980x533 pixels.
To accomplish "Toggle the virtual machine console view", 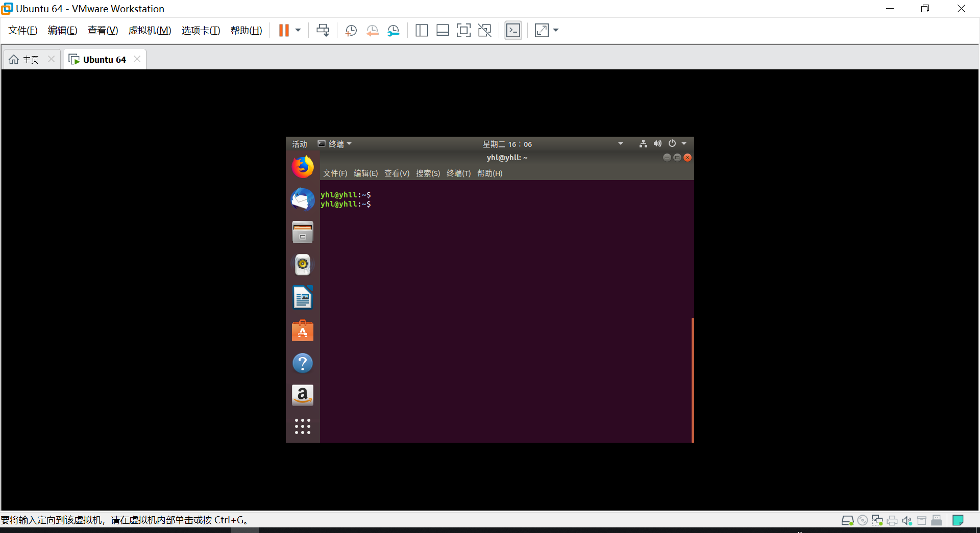I will pos(513,30).
